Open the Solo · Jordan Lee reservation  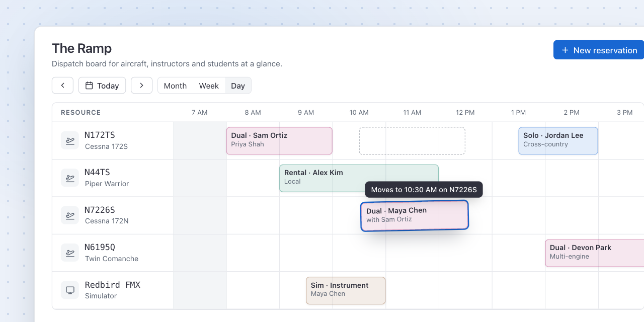tap(558, 141)
